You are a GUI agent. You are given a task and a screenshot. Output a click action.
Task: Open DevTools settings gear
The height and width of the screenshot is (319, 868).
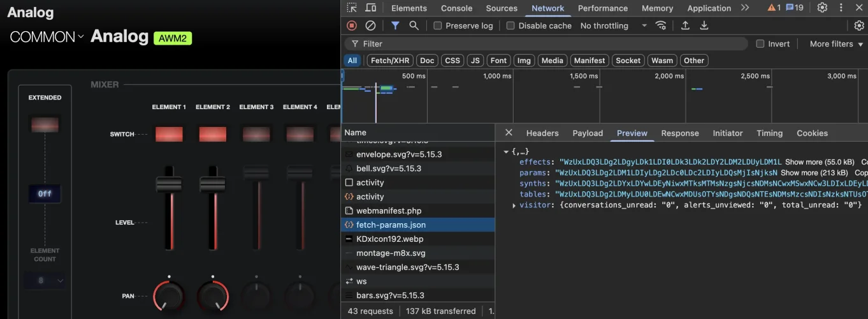pos(822,8)
